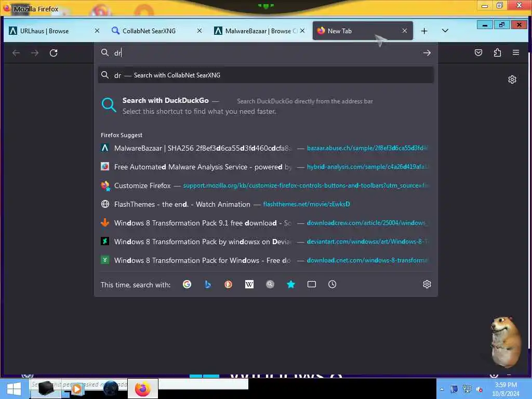The width and height of the screenshot is (532, 399).
Task: Go back one page
Action: pyautogui.click(x=16, y=53)
